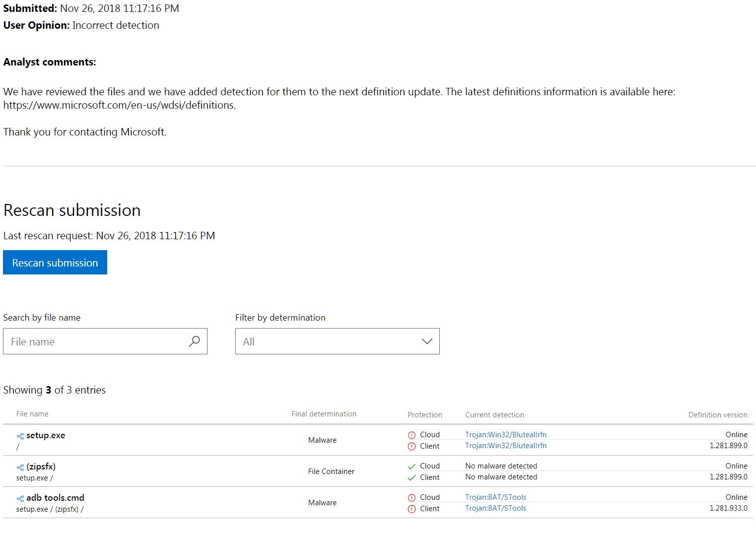The width and height of the screenshot is (756, 536).
Task: Open Client Trojan:Win32/Bluteal!rfn detection link
Action: [x=505, y=446]
